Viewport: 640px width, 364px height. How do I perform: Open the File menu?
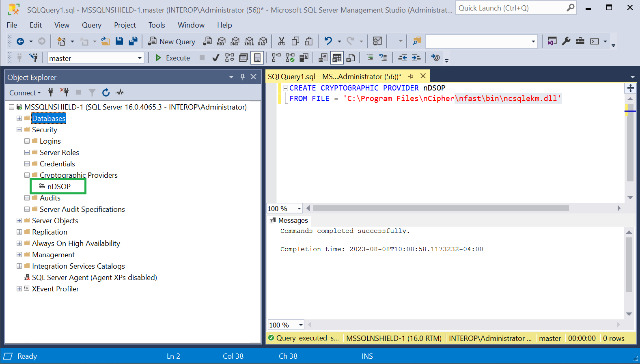coord(12,25)
